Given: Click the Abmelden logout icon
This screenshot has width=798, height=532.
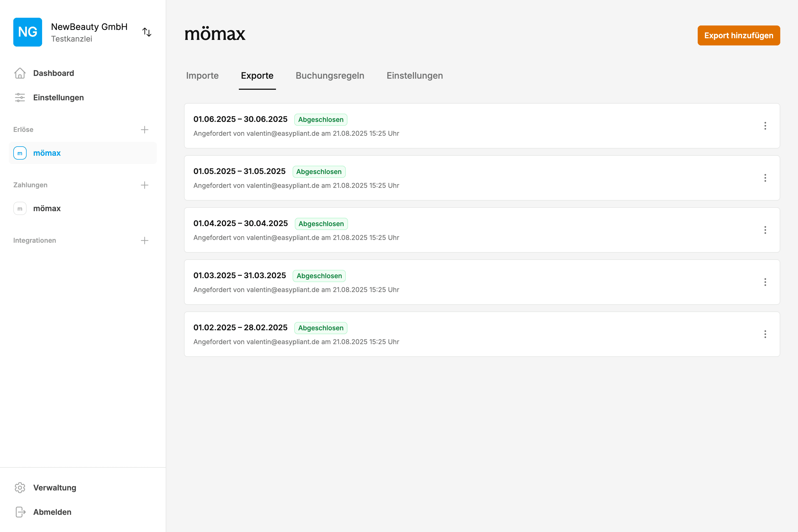Looking at the screenshot, I should tap(20, 512).
